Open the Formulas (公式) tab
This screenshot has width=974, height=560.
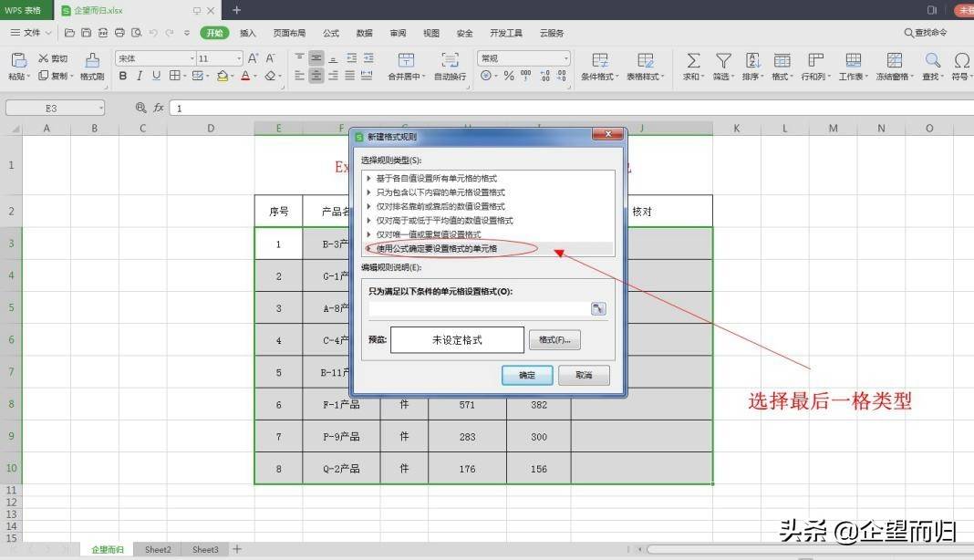point(331,33)
